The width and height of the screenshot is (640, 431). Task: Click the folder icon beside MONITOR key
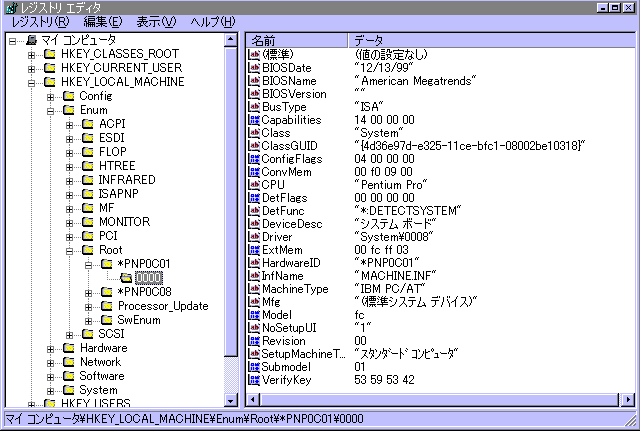pos(86,221)
